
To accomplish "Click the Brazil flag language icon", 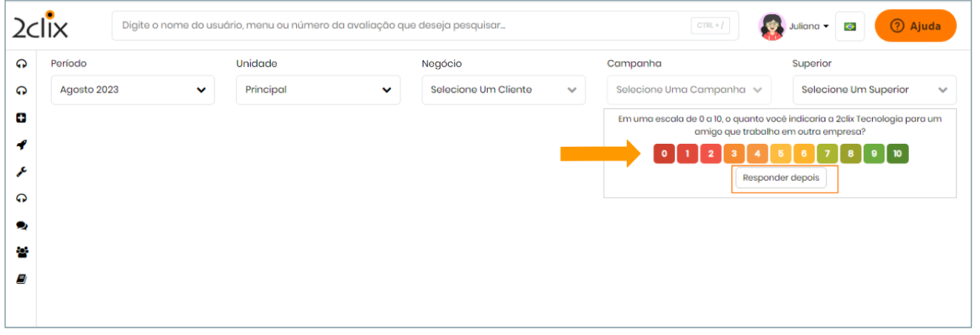I will pyautogui.click(x=850, y=27).
